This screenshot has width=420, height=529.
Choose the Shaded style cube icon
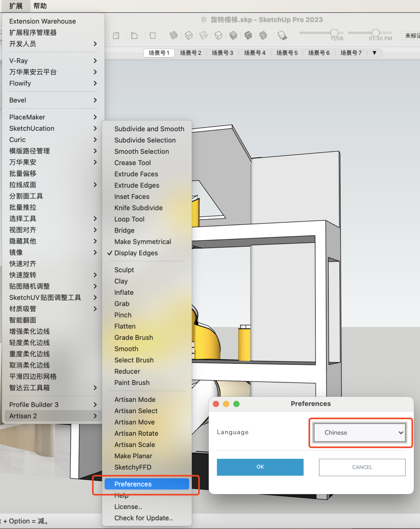(x=233, y=35)
